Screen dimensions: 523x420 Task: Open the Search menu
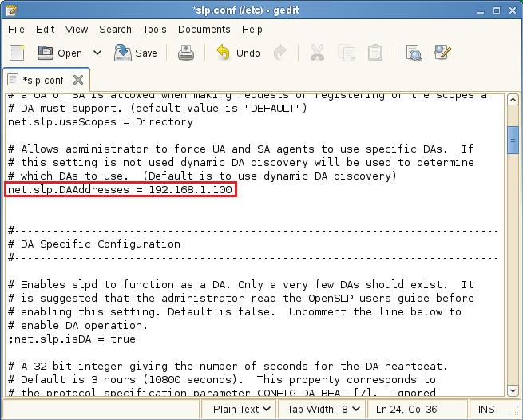pyautogui.click(x=115, y=30)
